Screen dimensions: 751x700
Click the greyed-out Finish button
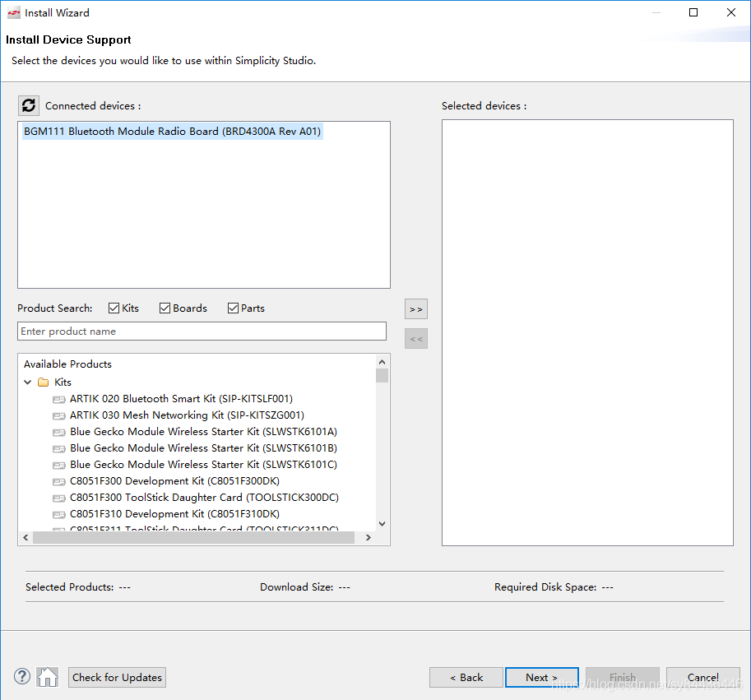622,678
